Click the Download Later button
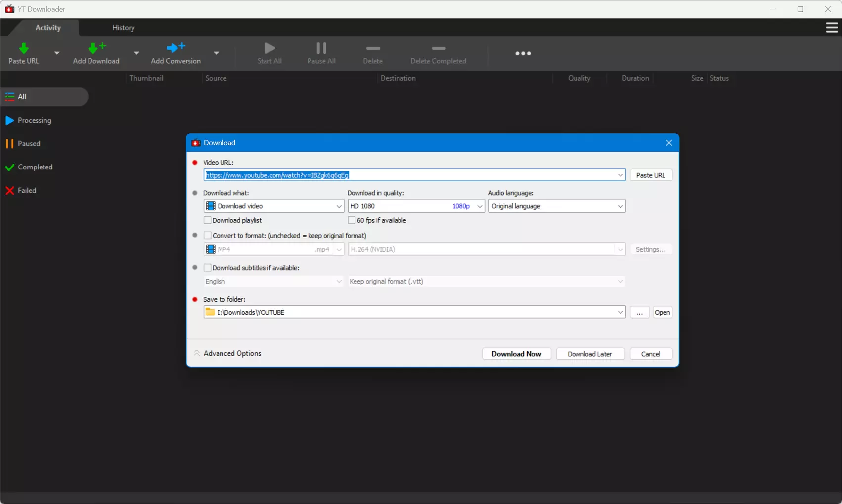 (x=589, y=354)
